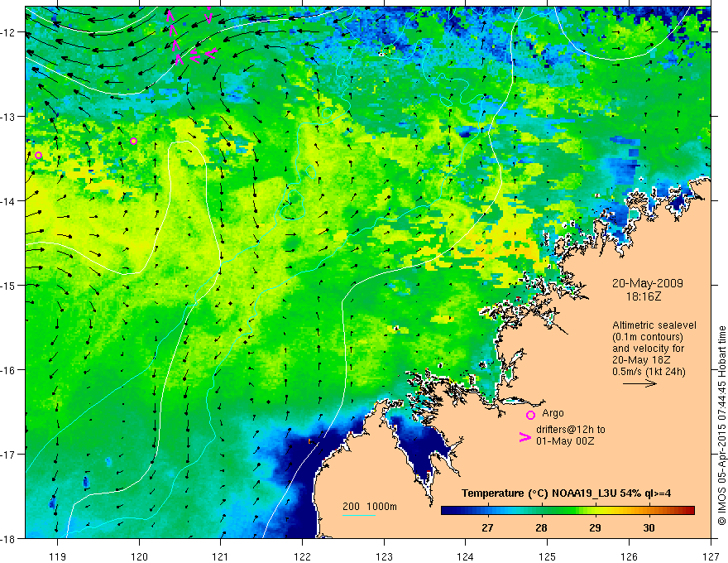Click longitude label 121
Screen dimensions: 728x563
coord(221,556)
